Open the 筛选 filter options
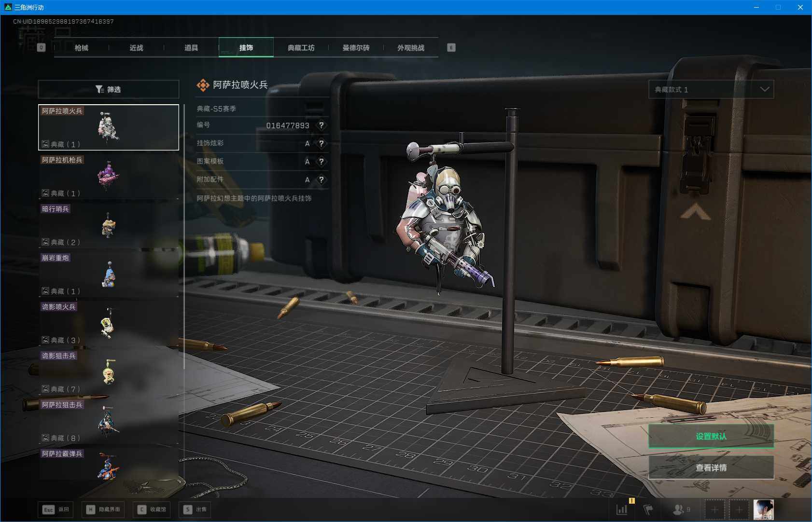The width and height of the screenshot is (812, 522). click(109, 89)
